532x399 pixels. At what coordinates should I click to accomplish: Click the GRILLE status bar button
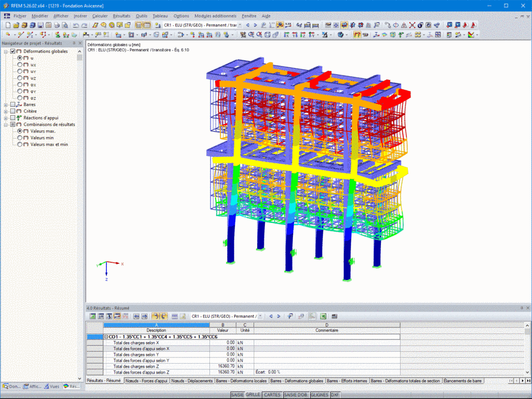(x=253, y=395)
